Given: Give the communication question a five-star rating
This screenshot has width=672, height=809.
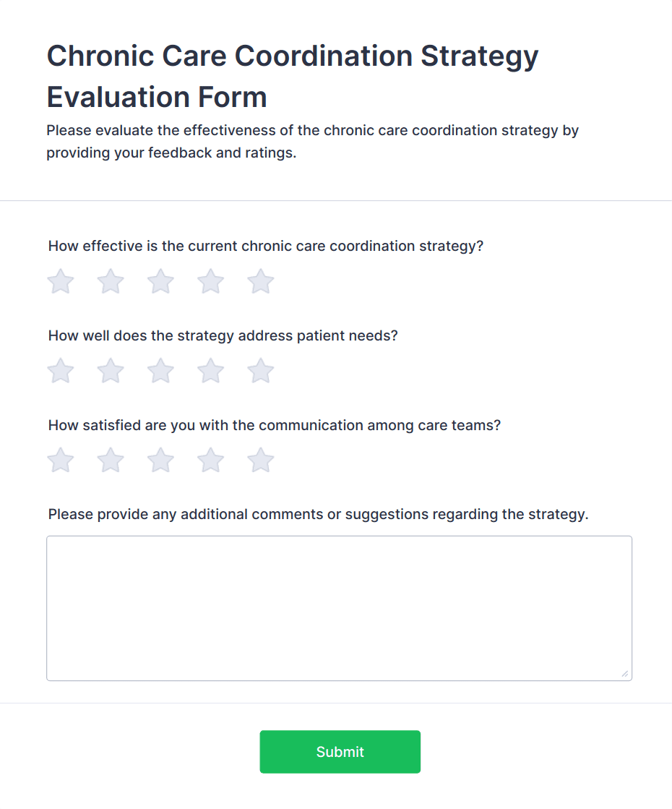Looking at the screenshot, I should tap(259, 460).
